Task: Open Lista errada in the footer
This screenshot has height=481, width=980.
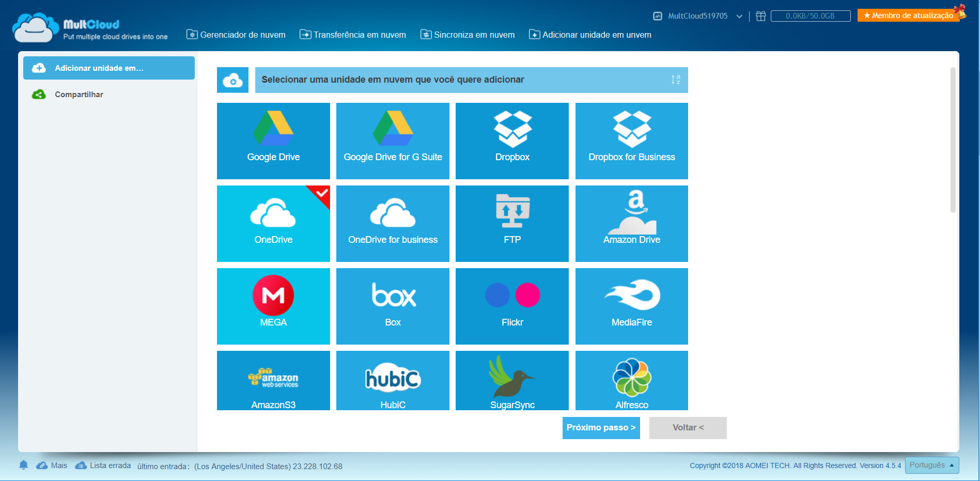Action: click(103, 466)
